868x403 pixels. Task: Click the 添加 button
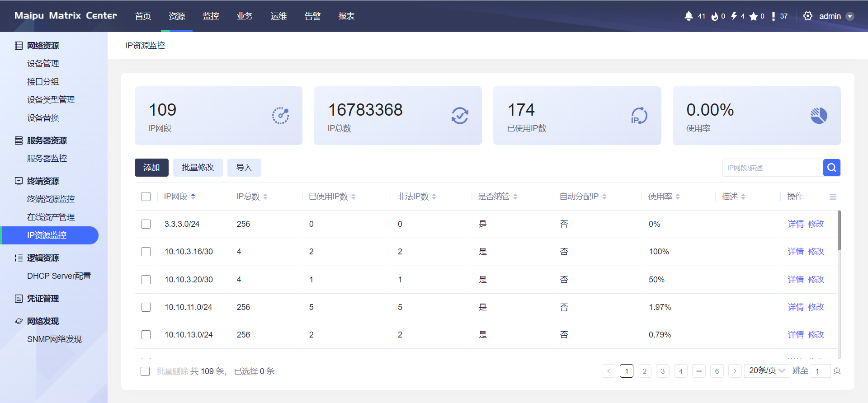click(151, 168)
